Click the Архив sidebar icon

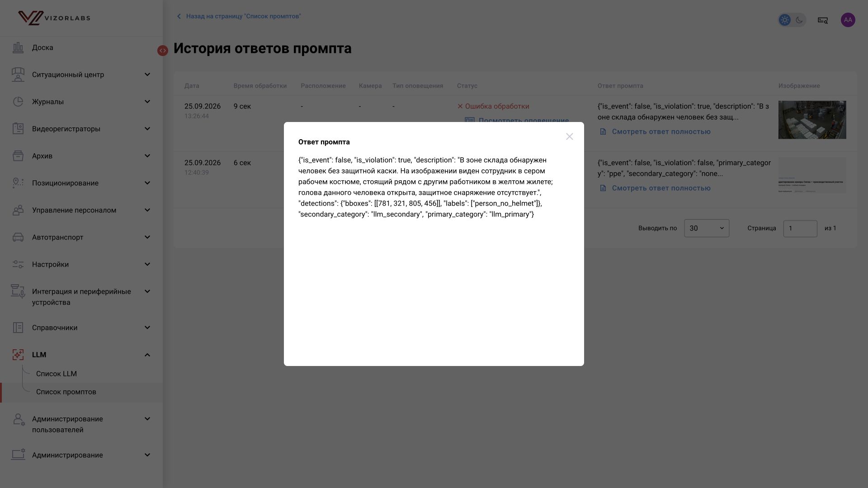18,156
